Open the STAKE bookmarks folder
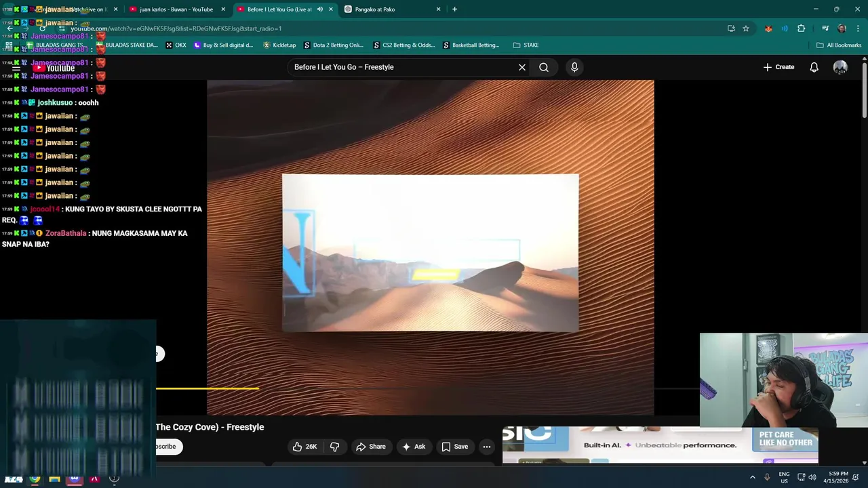The image size is (868, 488). pos(526,45)
